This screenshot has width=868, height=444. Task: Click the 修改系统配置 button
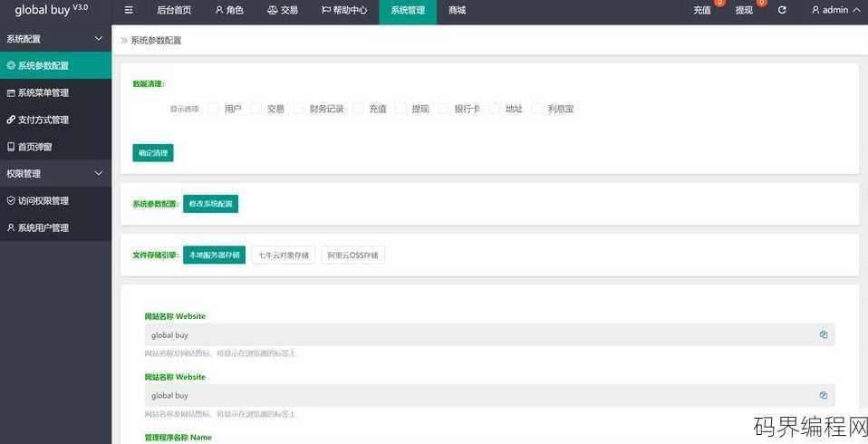[210, 204]
